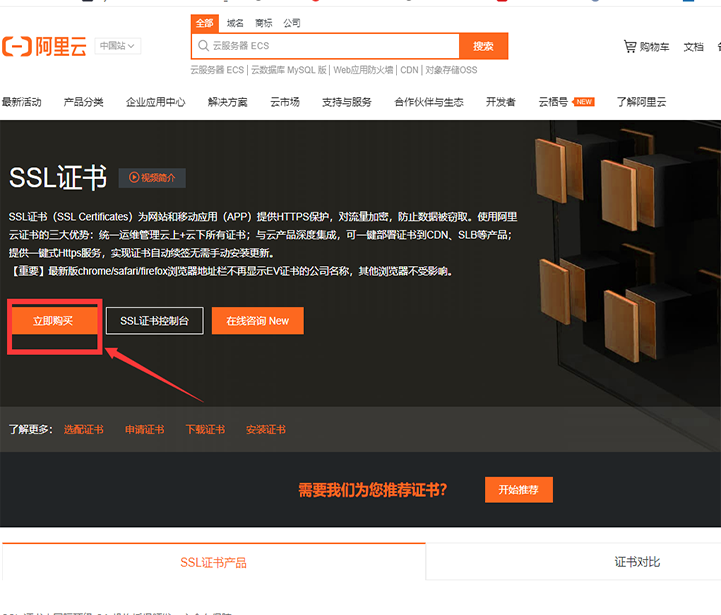Click the 在线咨询 New button

(x=257, y=320)
